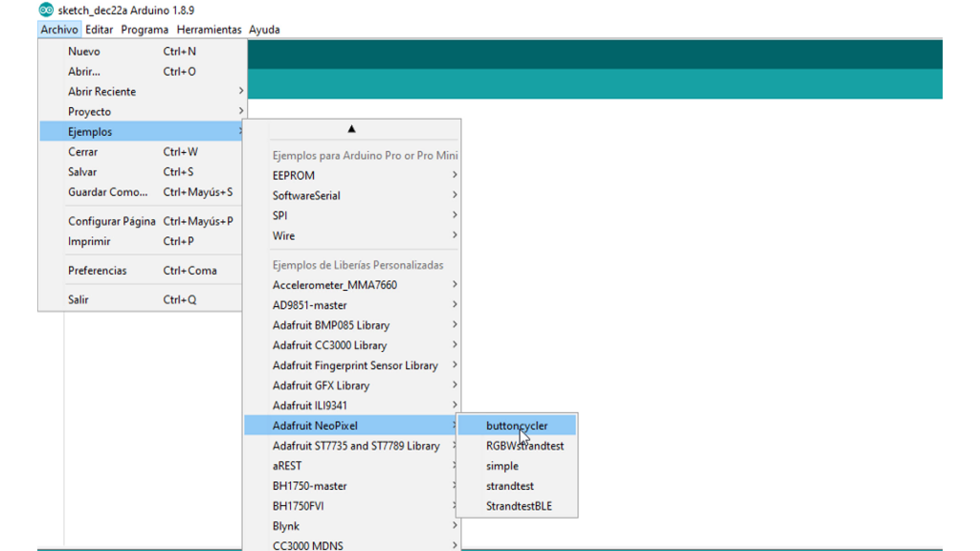Expand the EEPROM examples submenu
980x551 pixels.
[x=293, y=176]
